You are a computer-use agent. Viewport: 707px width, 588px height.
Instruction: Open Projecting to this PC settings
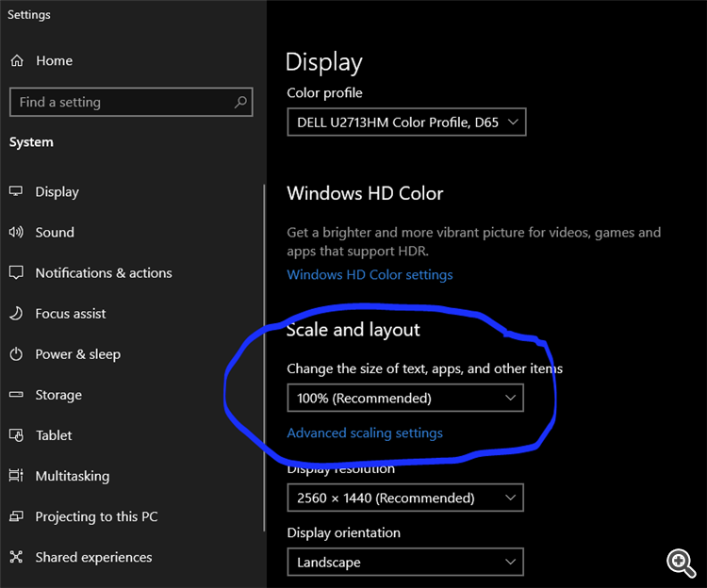pos(96,516)
